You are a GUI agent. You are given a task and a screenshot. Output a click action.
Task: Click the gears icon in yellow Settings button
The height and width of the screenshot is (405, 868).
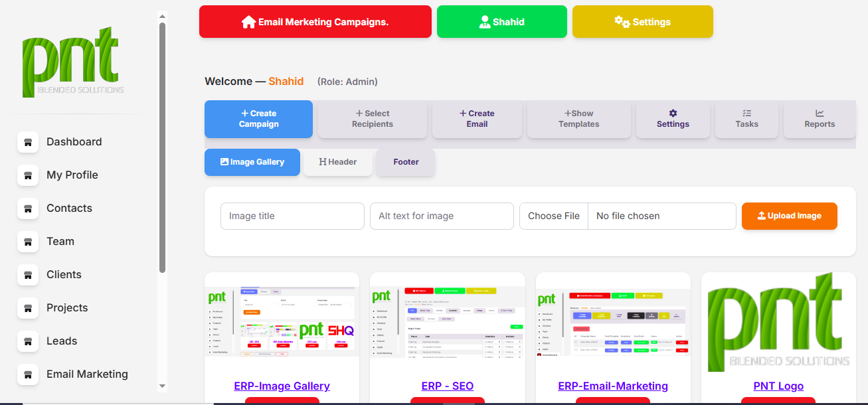(x=622, y=22)
